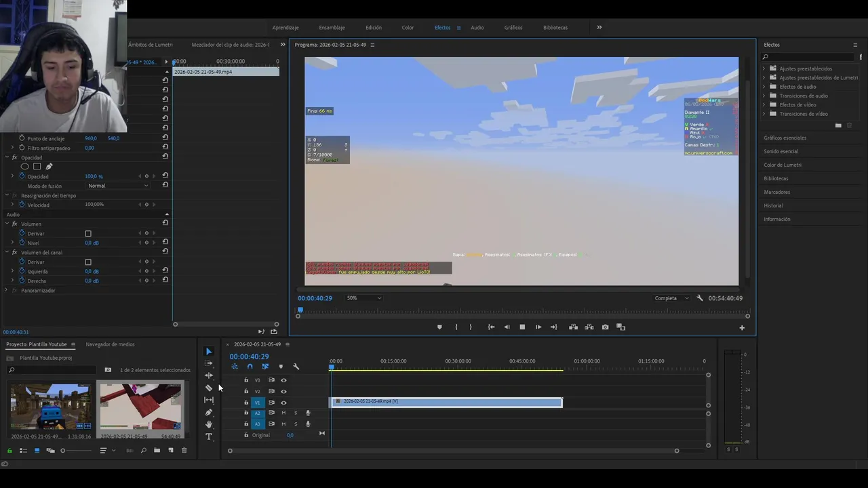The image size is (868, 488).
Task: Add a marker in the timeline header
Action: 281,367
